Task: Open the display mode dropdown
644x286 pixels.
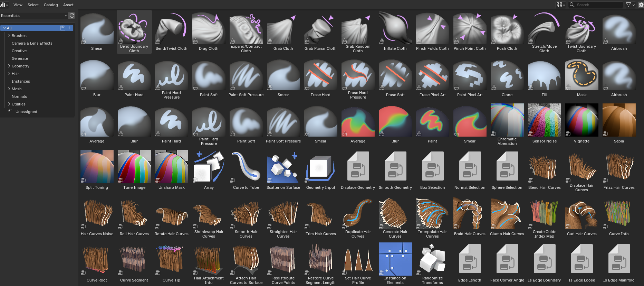Action: pos(561,5)
